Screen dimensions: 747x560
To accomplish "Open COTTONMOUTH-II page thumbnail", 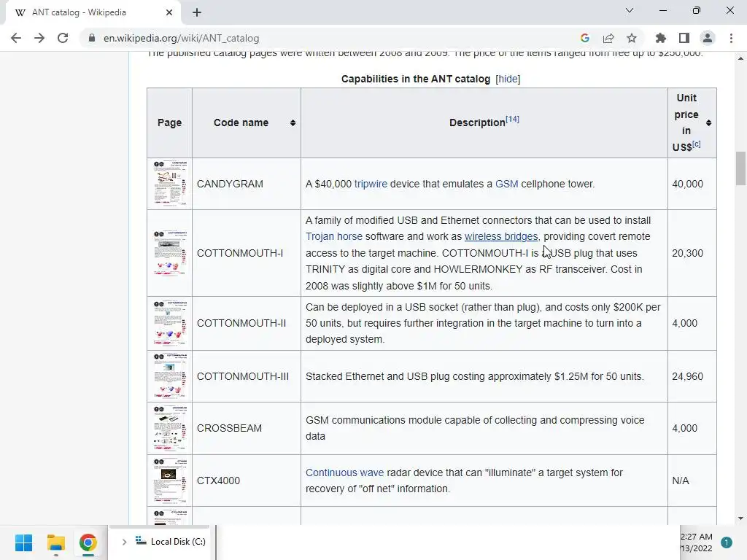I will click(x=169, y=323).
